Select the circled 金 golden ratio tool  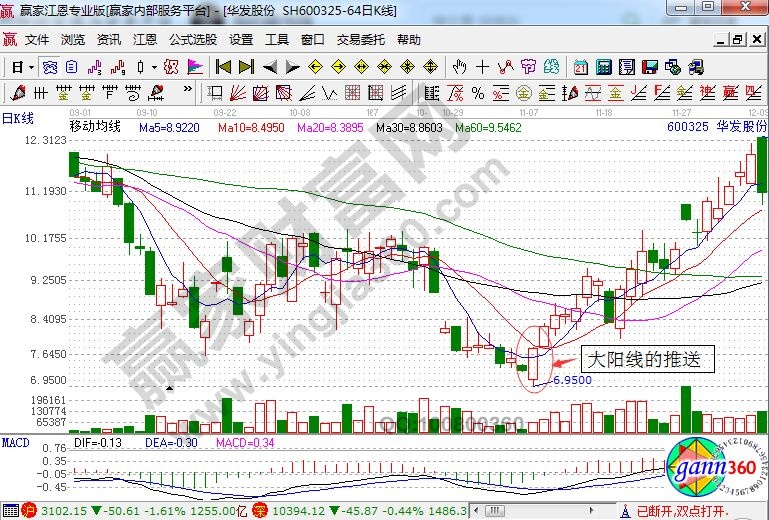coord(524,93)
